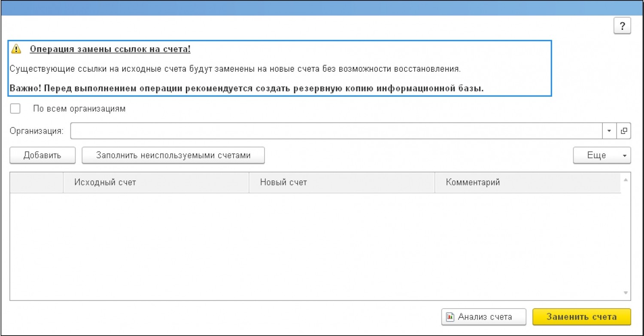Select the Исходный счет column header
Image resolution: width=644 pixels, height=336 pixels.
pyautogui.click(x=156, y=183)
